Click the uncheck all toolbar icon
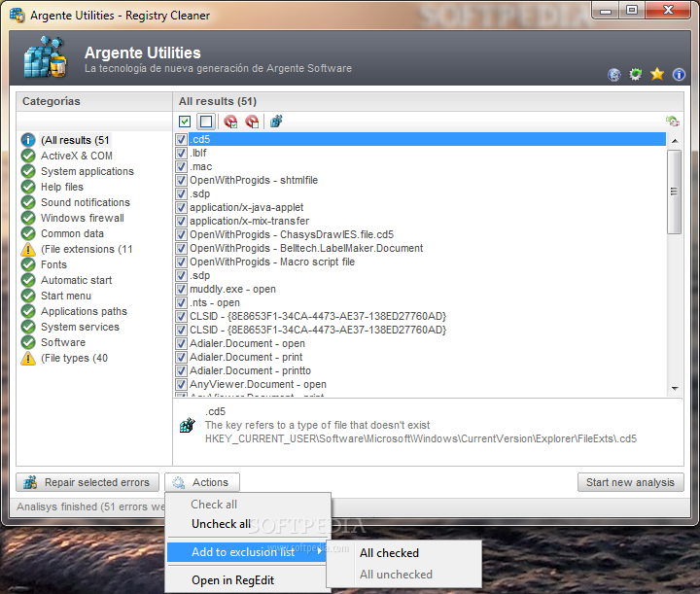This screenshot has height=594, width=700. click(206, 122)
